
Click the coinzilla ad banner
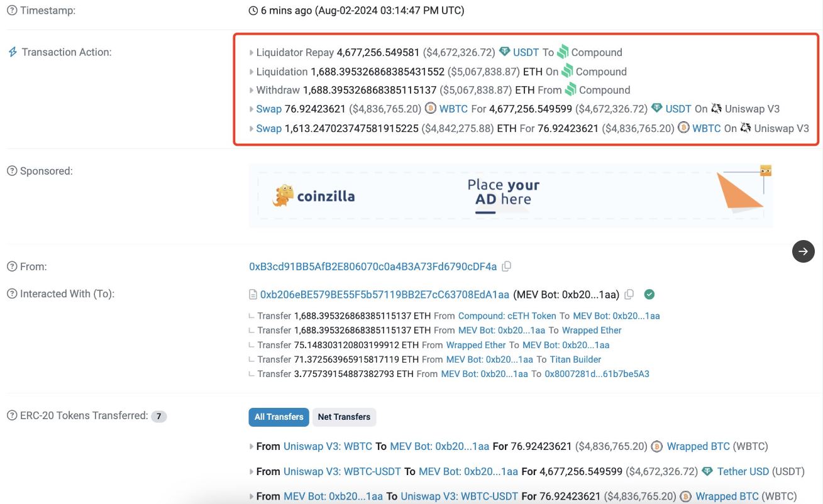pyautogui.click(x=511, y=195)
